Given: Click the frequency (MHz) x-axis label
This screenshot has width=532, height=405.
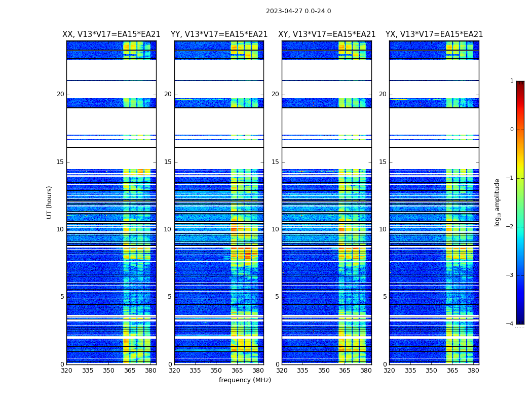Looking at the screenshot, I should click(x=245, y=380).
